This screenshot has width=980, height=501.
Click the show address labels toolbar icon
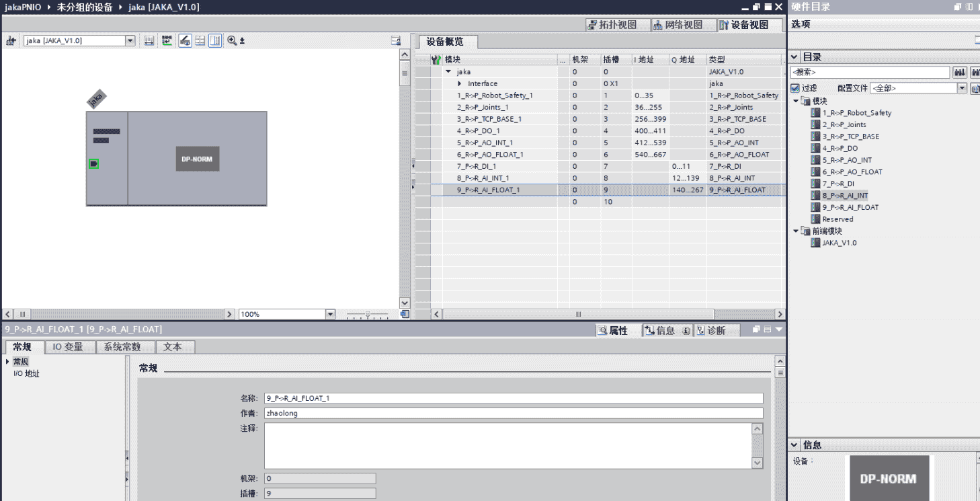coord(149,40)
